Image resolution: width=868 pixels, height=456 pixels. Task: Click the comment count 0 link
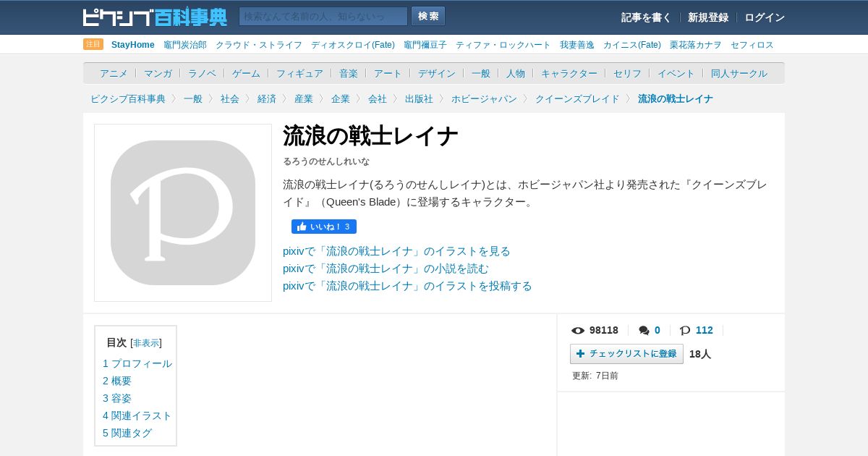click(x=658, y=330)
